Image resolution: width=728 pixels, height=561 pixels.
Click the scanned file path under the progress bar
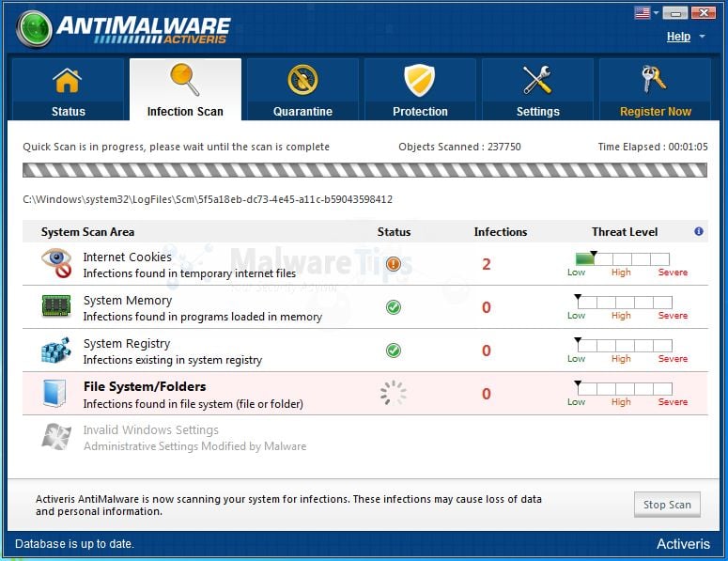click(208, 200)
